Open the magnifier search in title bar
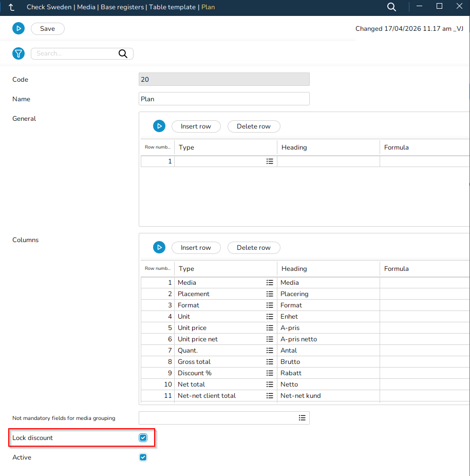 point(391,7)
